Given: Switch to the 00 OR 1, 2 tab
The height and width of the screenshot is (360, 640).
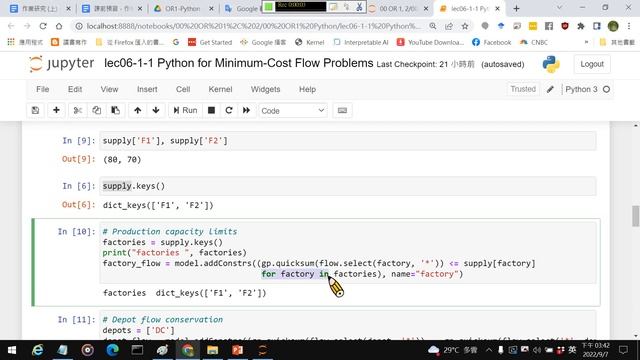Looking at the screenshot, I should (x=397, y=9).
